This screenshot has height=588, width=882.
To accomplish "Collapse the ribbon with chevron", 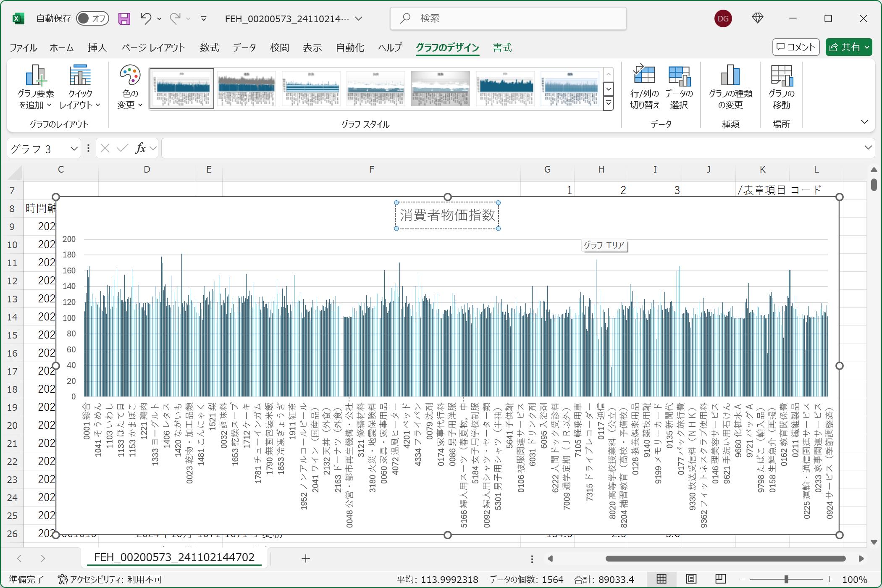I will (864, 122).
